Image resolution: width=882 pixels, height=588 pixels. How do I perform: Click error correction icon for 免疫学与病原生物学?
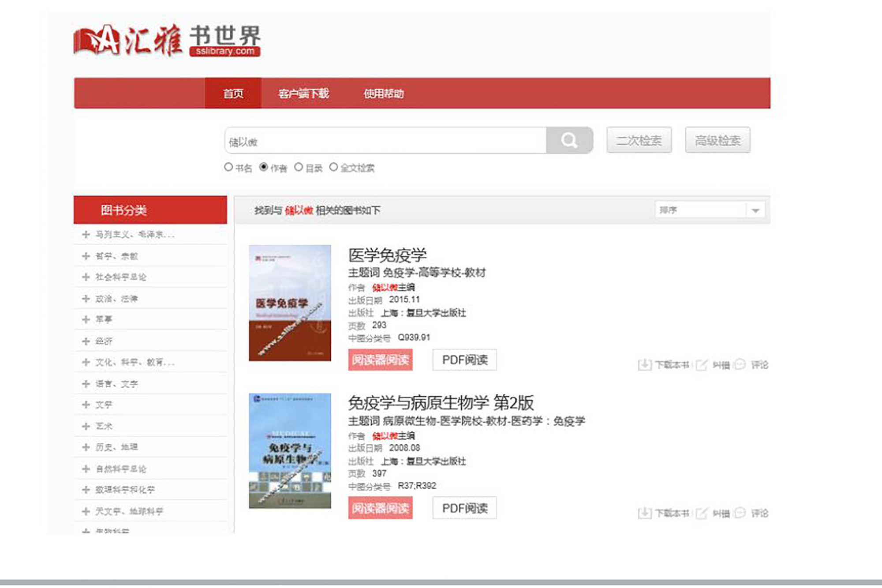701,513
